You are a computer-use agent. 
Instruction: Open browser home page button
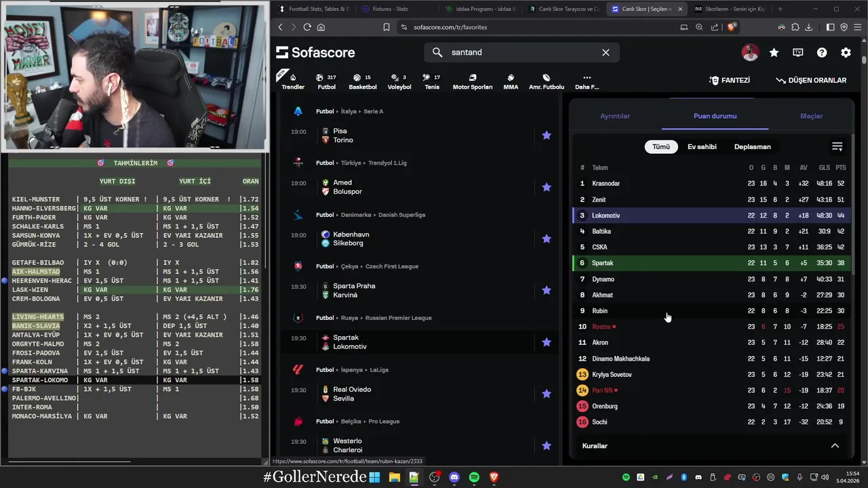coord(321,27)
